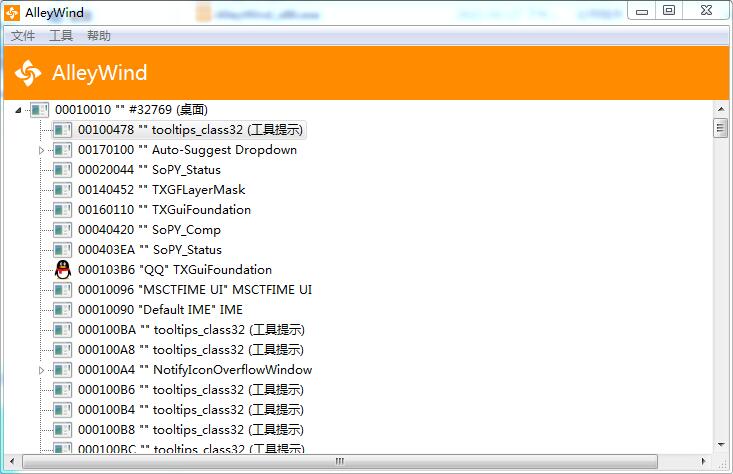733x474 pixels.
Task: Click the QQ penguin icon
Action: [63, 270]
